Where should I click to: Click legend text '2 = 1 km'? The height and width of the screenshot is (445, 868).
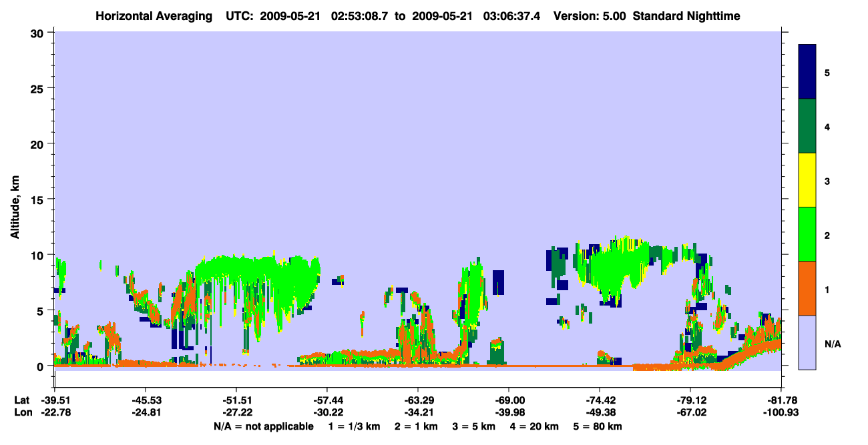pyautogui.click(x=416, y=426)
